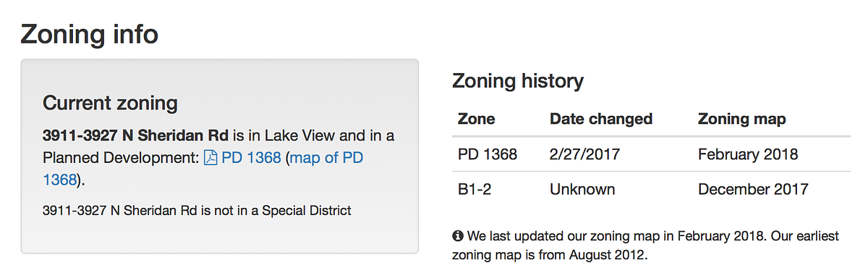Open the map of PD 1368 link
868x276 pixels.
tap(203, 168)
